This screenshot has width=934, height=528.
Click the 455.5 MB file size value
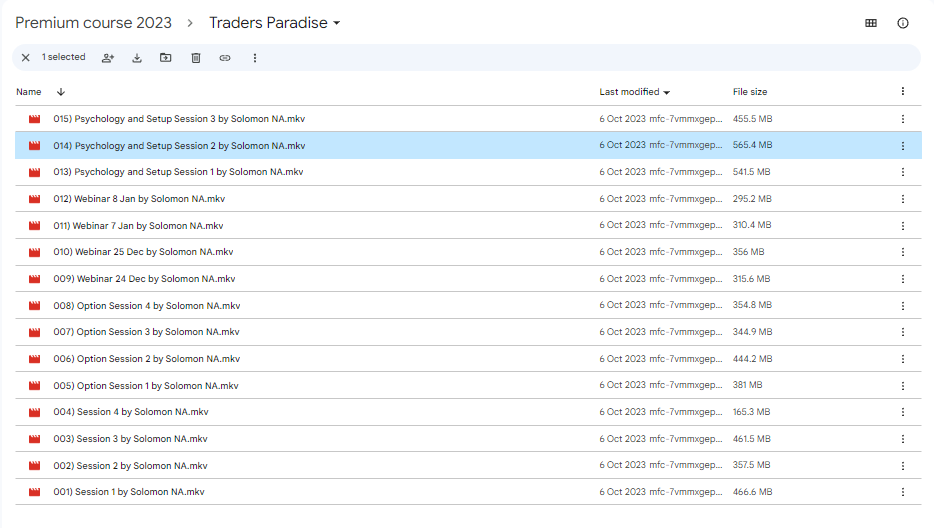coord(752,119)
